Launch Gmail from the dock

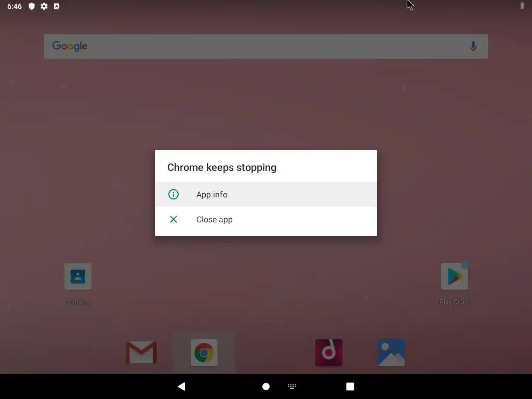coord(141,353)
